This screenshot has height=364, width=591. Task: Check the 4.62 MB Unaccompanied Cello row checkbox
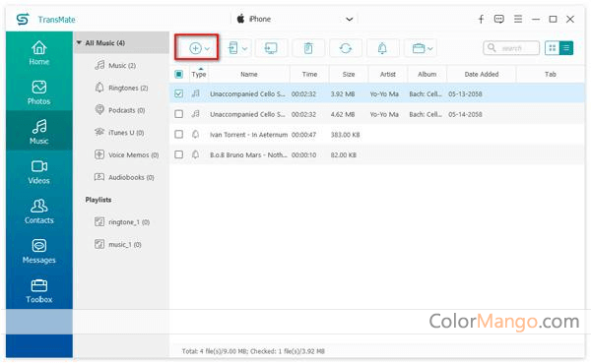pos(178,114)
